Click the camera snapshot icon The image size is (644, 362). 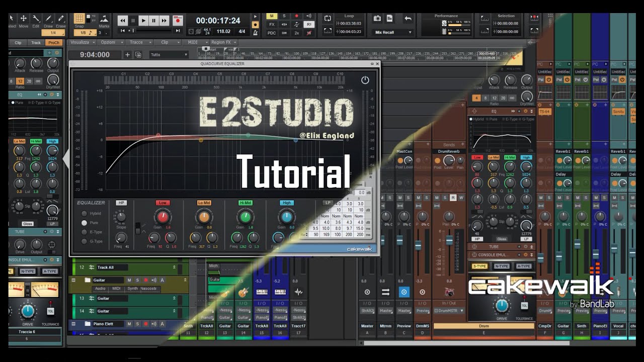377,19
